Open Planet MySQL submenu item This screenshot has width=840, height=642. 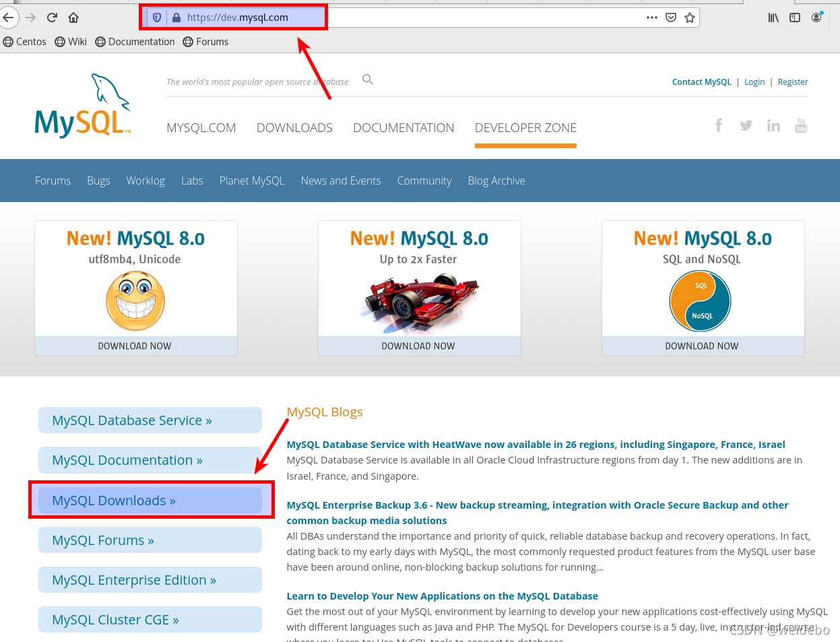[252, 181]
